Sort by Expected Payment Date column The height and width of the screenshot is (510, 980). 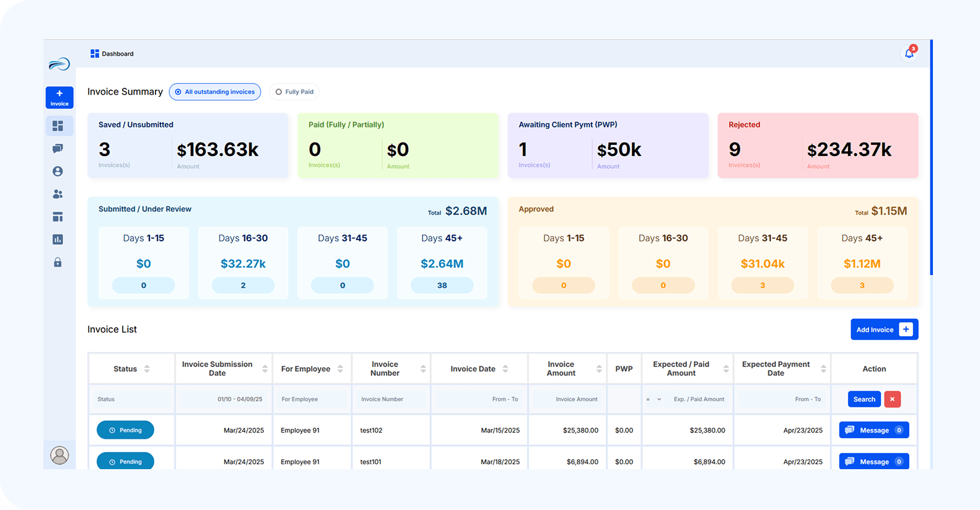[x=823, y=369]
